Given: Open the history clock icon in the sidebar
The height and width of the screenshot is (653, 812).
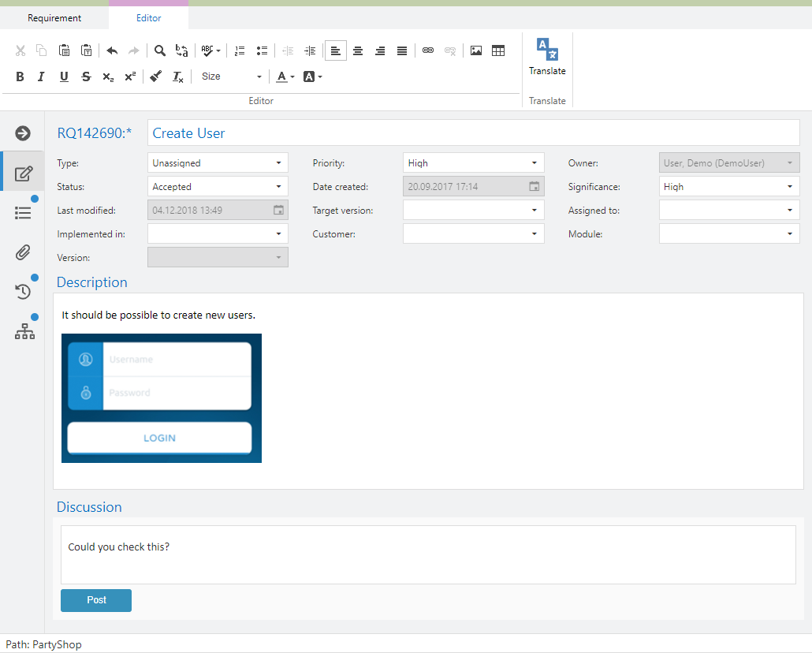Looking at the screenshot, I should pyautogui.click(x=23, y=292).
